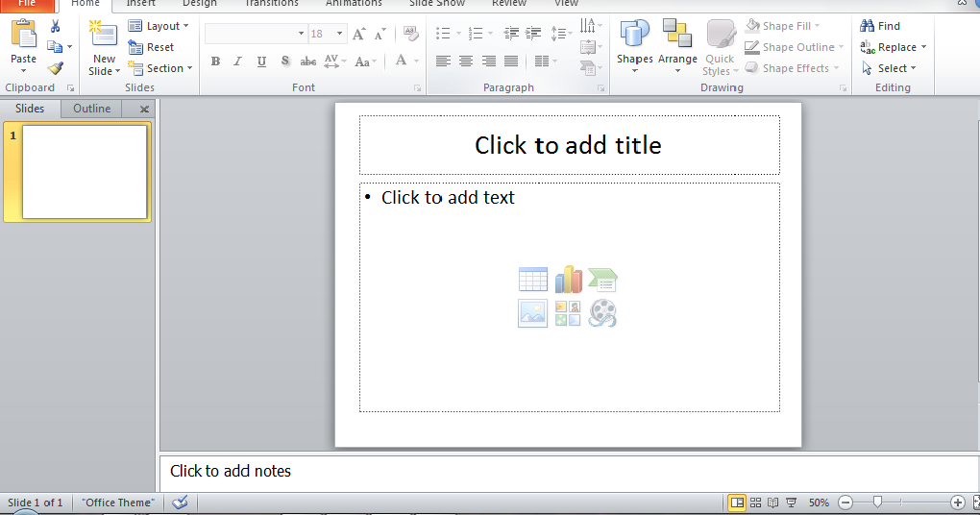Click the Find button
This screenshot has height=515, width=980.
tap(880, 26)
